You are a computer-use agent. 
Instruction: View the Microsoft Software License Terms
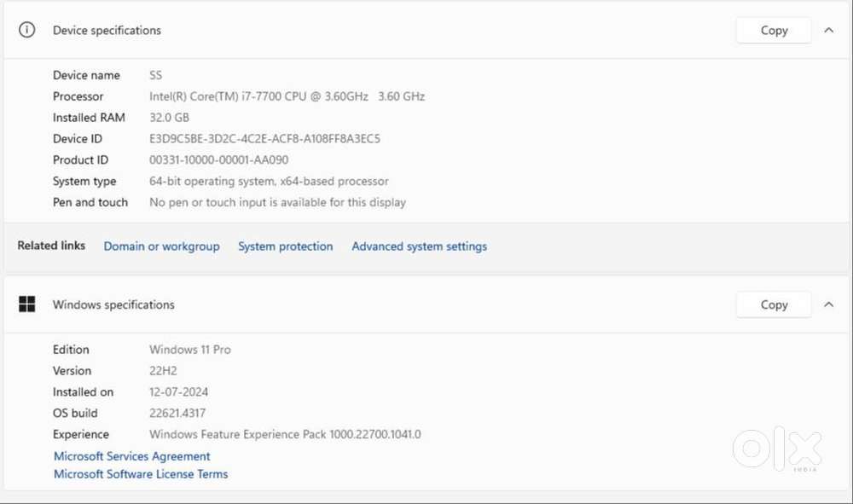click(x=140, y=474)
